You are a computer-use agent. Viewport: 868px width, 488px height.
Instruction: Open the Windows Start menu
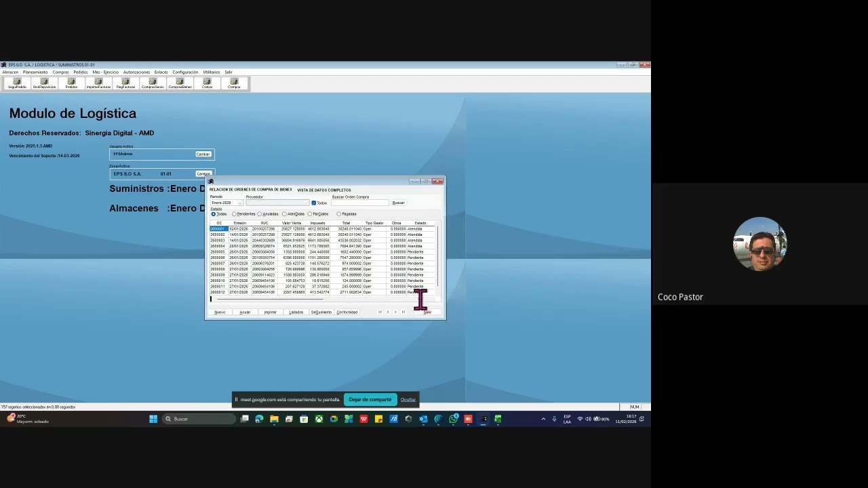pyautogui.click(x=153, y=419)
